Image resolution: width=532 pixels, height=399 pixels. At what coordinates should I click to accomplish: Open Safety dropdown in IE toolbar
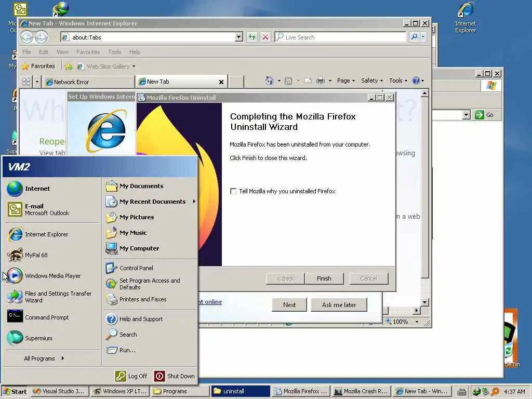click(x=372, y=81)
